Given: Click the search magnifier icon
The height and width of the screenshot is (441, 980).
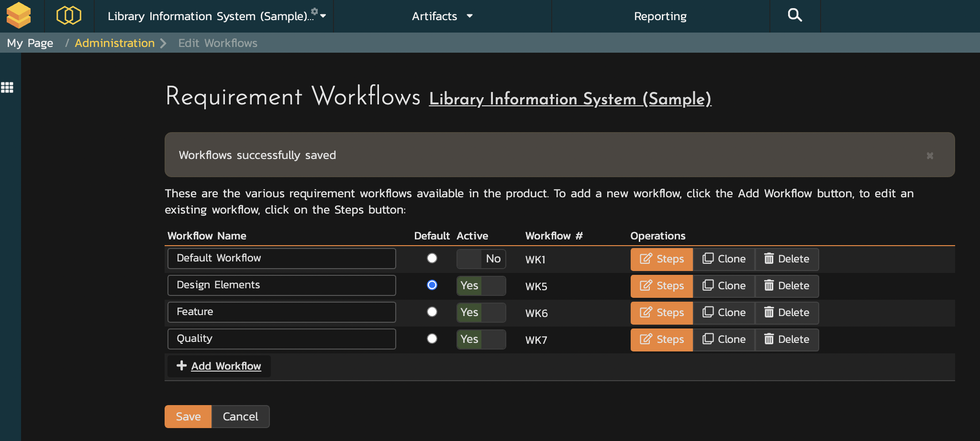Looking at the screenshot, I should 794,15.
